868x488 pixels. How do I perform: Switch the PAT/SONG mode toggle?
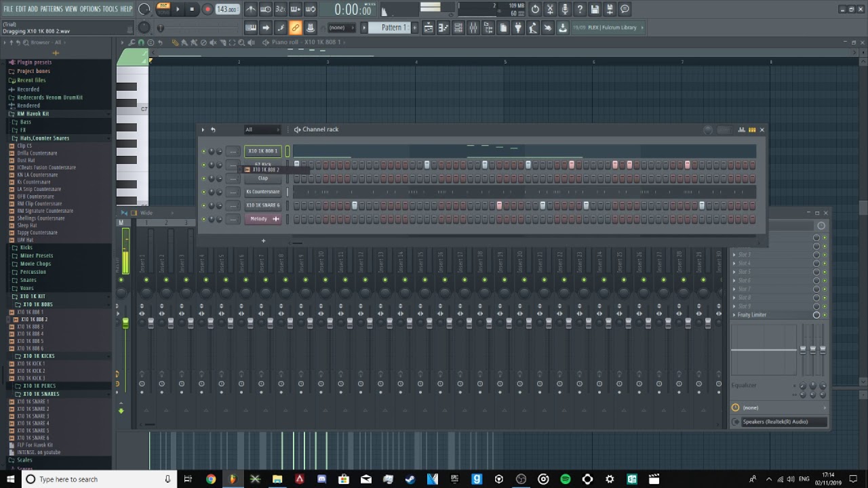point(163,9)
